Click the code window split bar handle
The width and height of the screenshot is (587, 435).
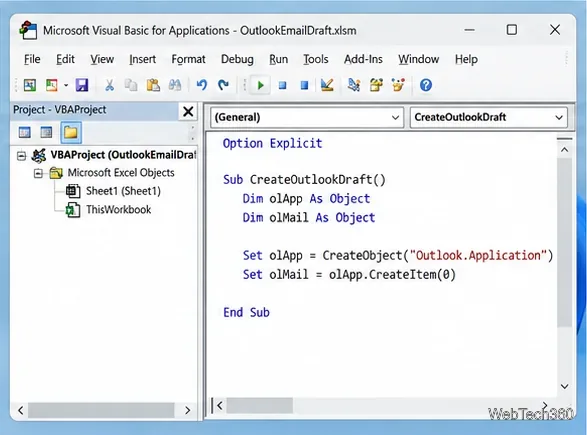tap(565, 139)
